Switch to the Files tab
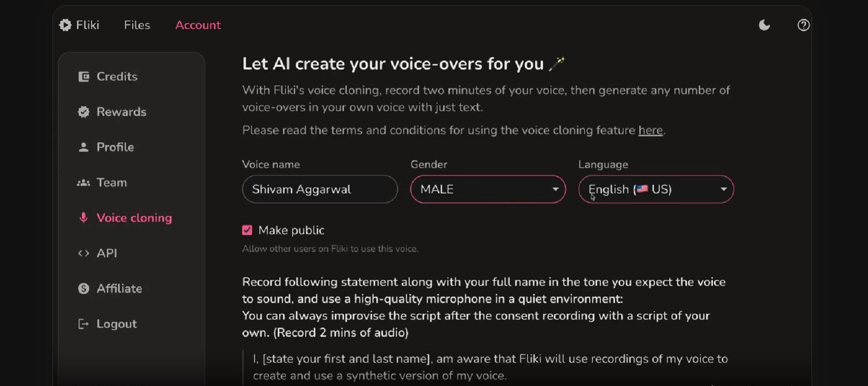Viewport: 868px width, 386px height. pos(136,25)
